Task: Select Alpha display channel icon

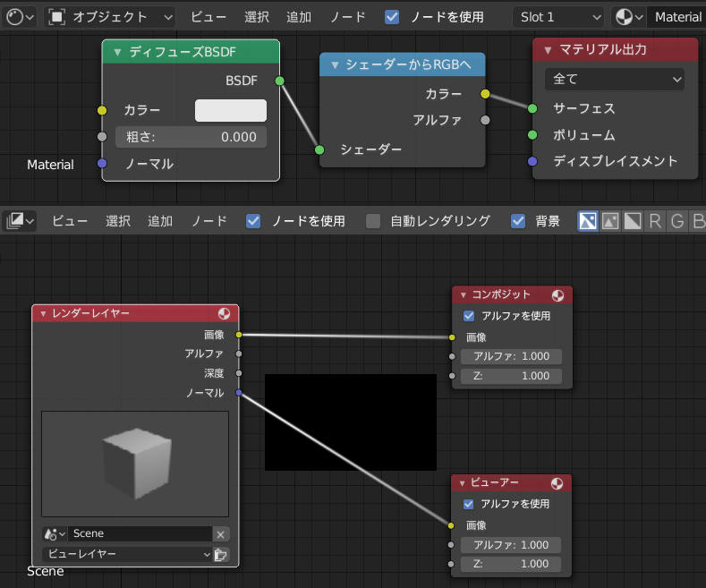Action: click(x=633, y=221)
